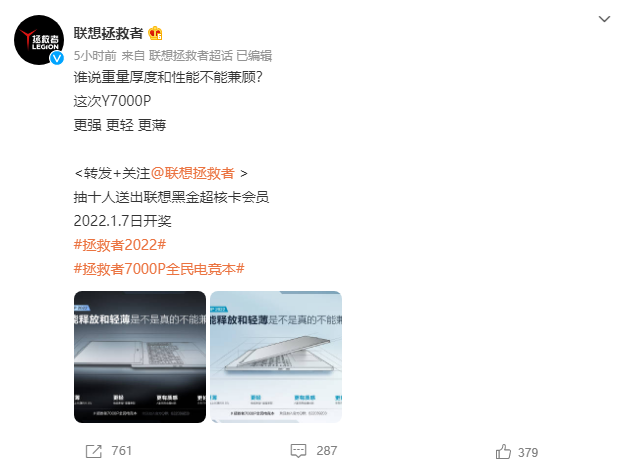Image resolution: width=624 pixels, height=469 pixels.
Task: Open the 联想拯救者 username profile link
Action: tap(108, 33)
